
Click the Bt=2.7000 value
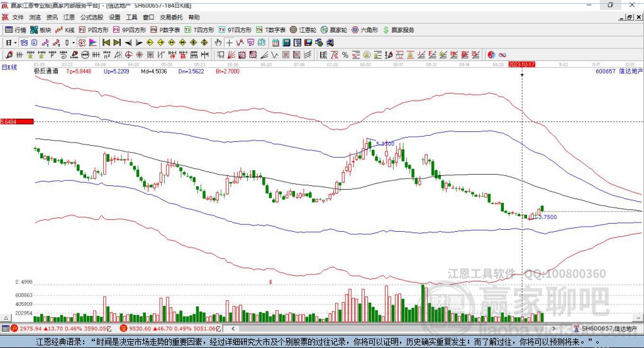pyautogui.click(x=228, y=72)
